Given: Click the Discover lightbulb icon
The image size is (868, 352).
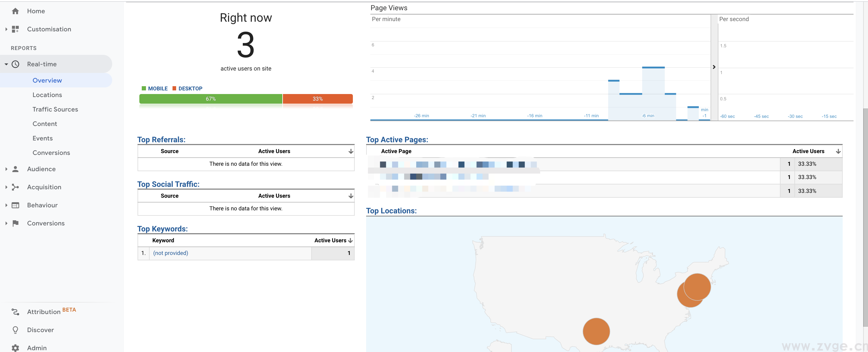Looking at the screenshot, I should point(15,330).
